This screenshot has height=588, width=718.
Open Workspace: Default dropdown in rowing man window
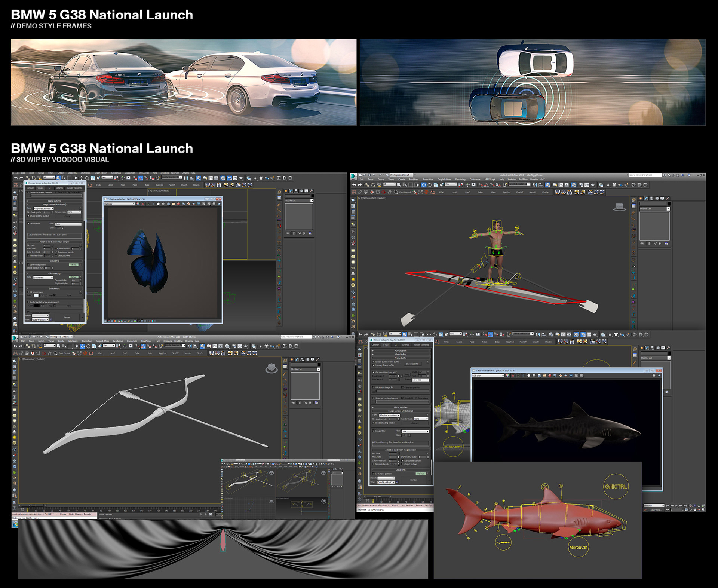[x=401, y=175]
